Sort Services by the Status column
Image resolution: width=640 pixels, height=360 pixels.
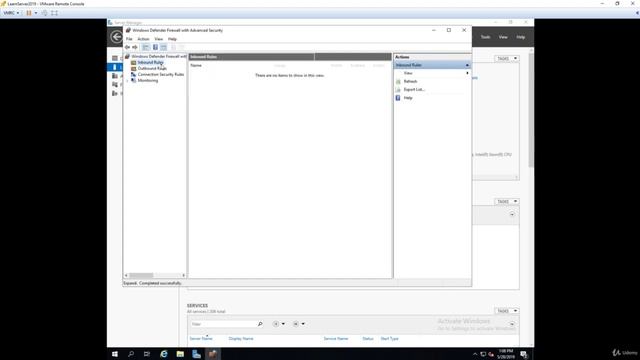[368, 339]
